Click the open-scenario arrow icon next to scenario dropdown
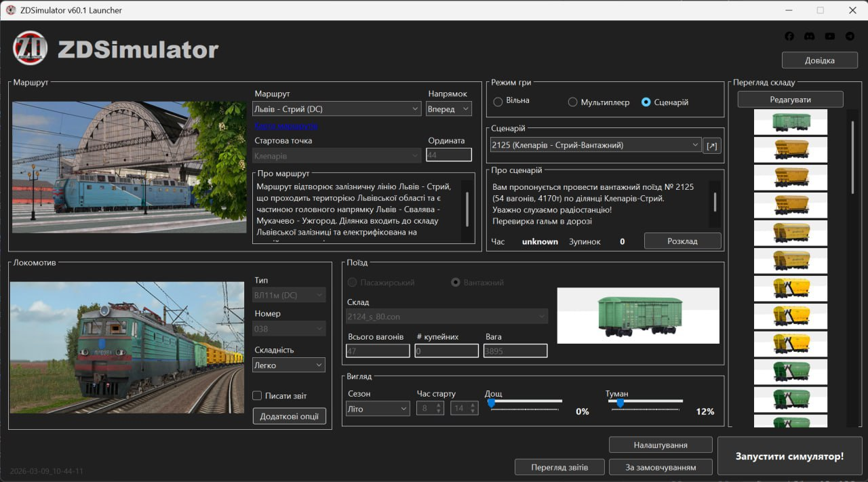This screenshot has width=868, height=482. [711, 146]
